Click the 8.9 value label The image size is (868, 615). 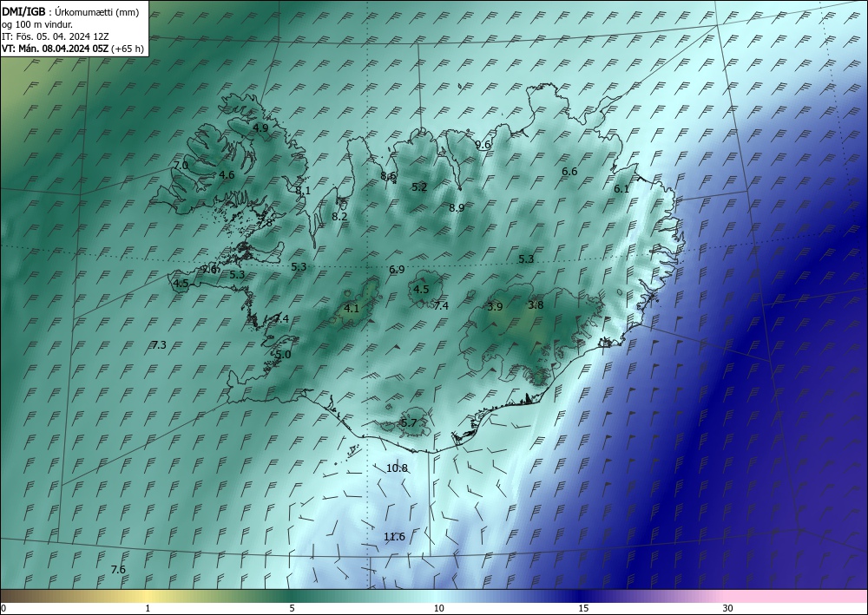click(457, 208)
